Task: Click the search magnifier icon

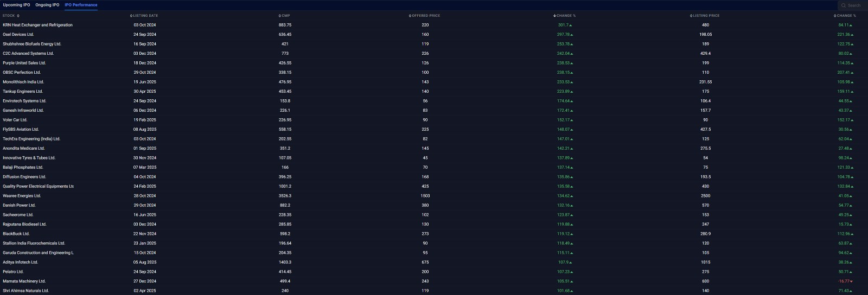Action: 844,5
